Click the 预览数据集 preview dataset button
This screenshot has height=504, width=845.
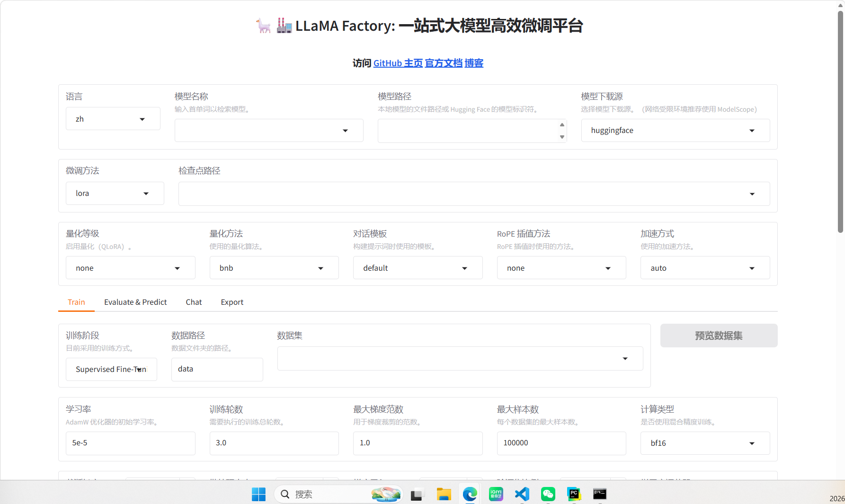[x=719, y=336]
